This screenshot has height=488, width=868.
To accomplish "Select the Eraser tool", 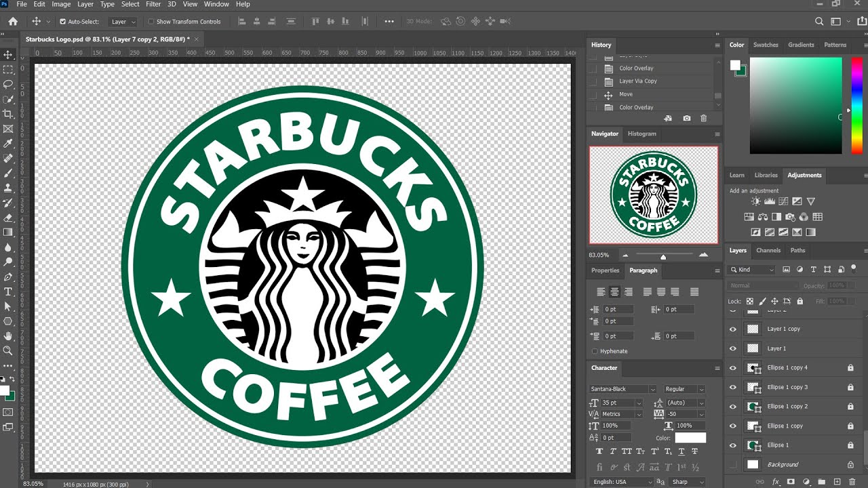I will [x=8, y=218].
